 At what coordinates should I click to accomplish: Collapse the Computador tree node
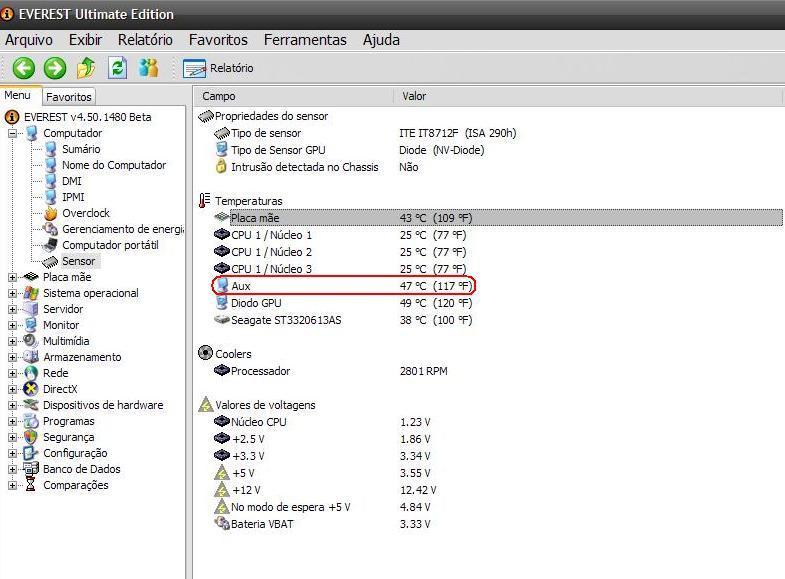[13, 133]
